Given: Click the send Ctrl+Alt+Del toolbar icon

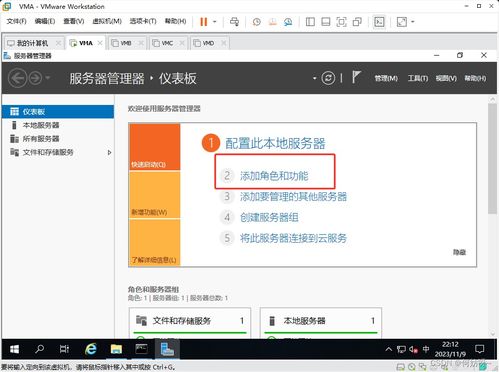Looking at the screenshot, I should [x=234, y=22].
